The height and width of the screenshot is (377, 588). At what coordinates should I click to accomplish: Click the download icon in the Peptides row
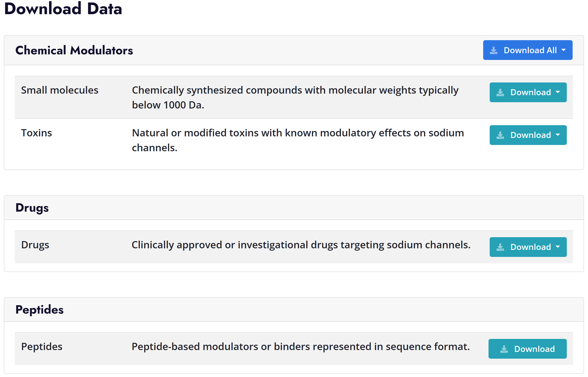click(504, 349)
